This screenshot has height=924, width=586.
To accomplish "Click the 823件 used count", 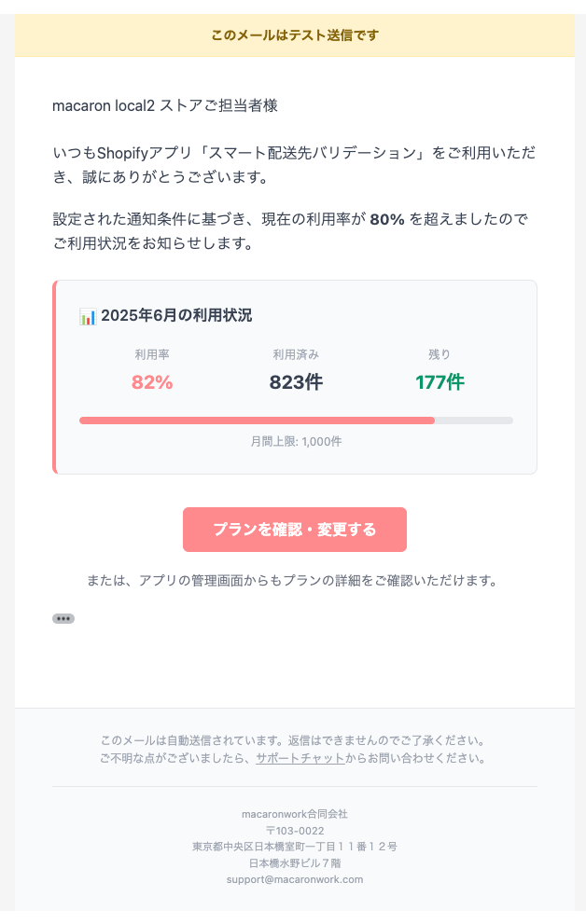I will [296, 382].
